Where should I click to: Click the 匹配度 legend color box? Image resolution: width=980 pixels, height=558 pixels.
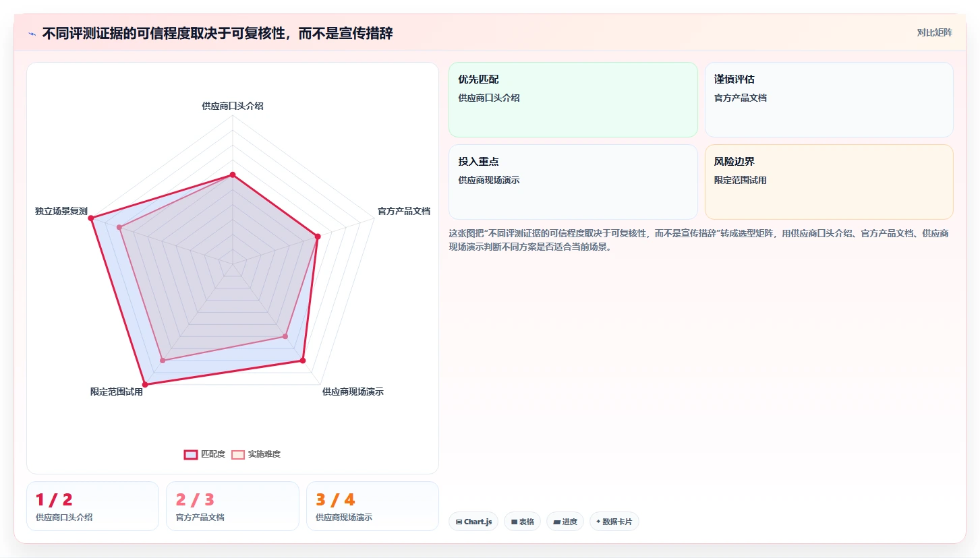coord(191,454)
